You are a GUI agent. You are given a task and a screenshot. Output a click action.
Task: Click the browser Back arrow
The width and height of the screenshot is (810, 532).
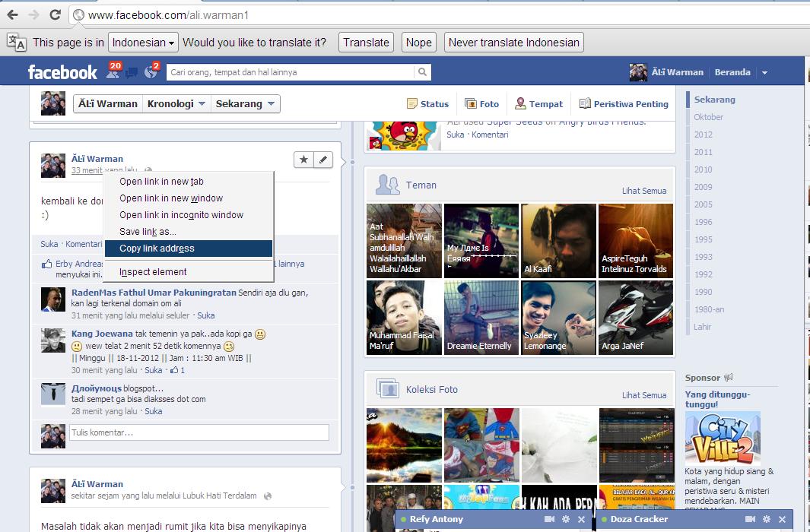[x=12, y=14]
